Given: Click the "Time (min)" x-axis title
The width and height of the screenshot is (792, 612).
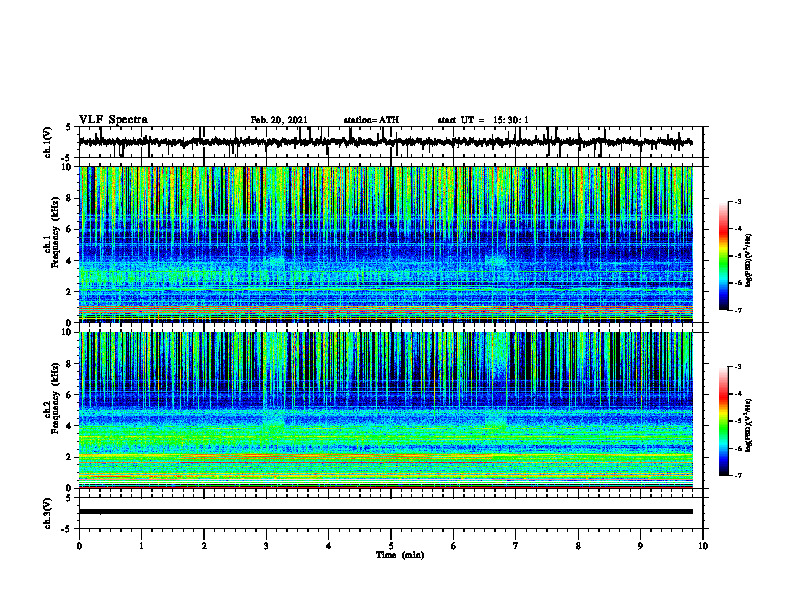Looking at the screenshot, I should [400, 555].
